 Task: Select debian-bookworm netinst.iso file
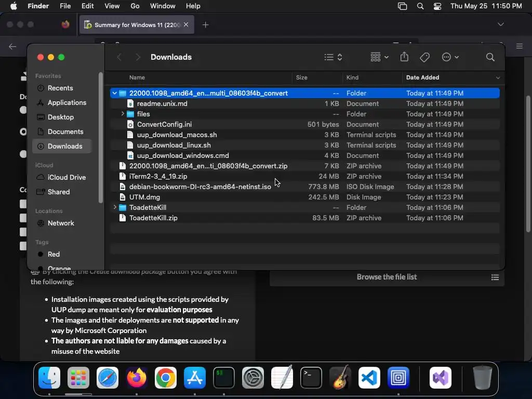(304, 187)
